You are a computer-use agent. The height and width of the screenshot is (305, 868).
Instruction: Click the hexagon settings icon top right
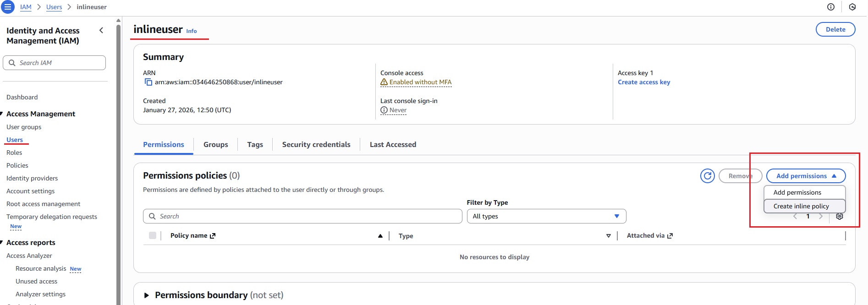852,7
